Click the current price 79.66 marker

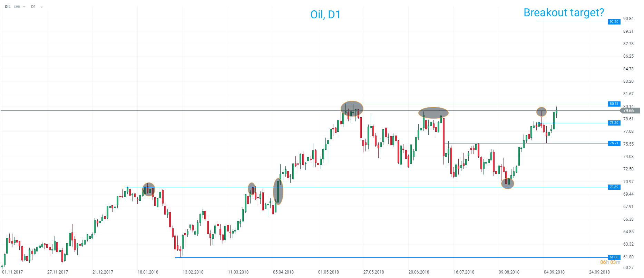[630, 111]
